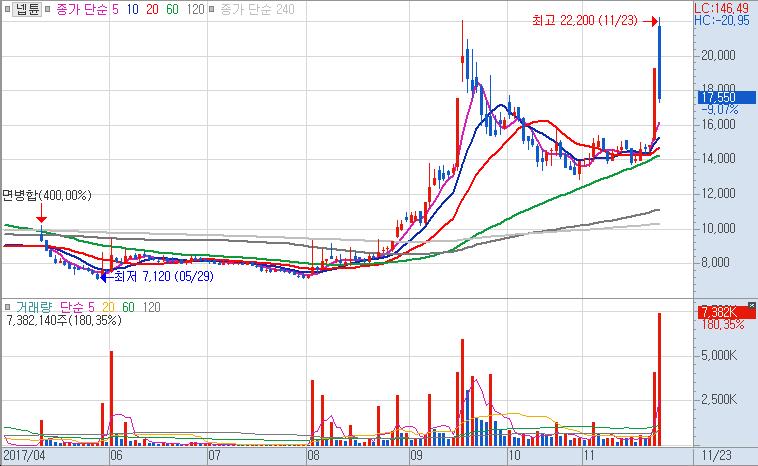This screenshot has width=758, height=466.
Task: Click the LC:146.49 readout
Action: [x=721, y=8]
